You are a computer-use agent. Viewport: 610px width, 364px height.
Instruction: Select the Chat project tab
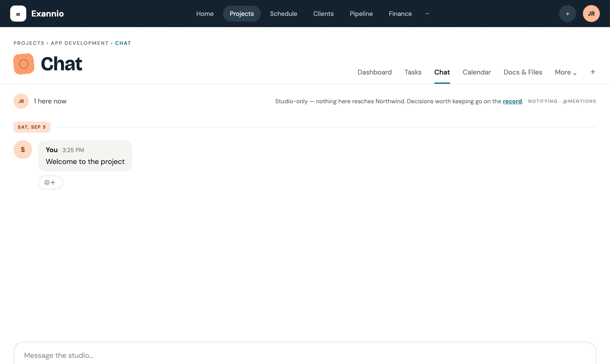coord(442,72)
